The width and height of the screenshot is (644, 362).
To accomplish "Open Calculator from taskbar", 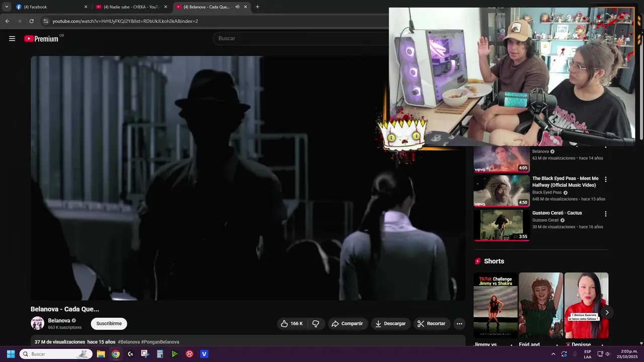I will coord(160,354).
